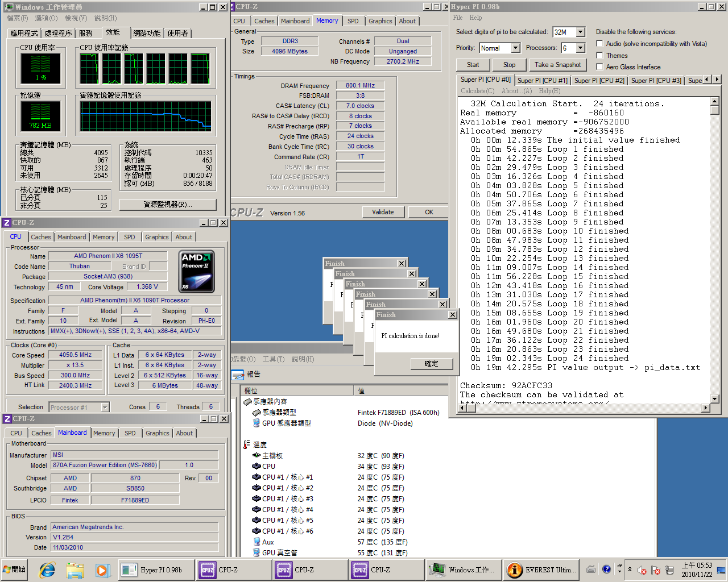Image resolution: width=728 pixels, height=582 pixels.
Task: Click the Task Manager title bar icon
Action: (x=9, y=7)
